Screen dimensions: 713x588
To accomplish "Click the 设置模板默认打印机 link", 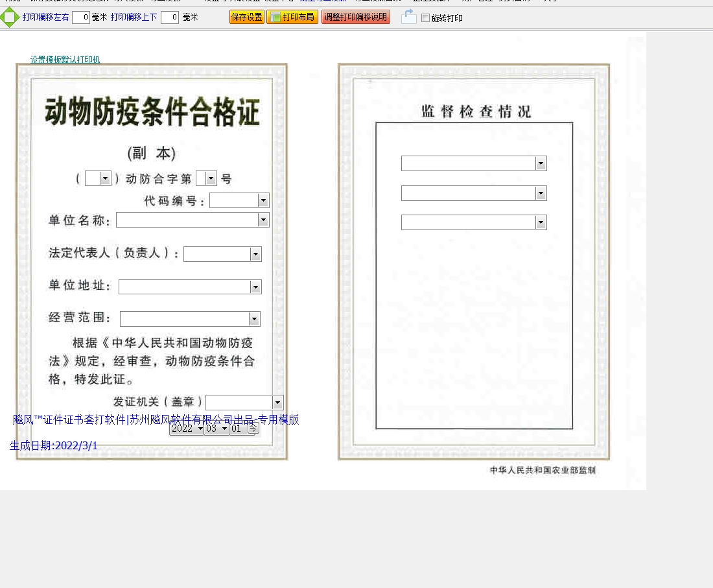I will click(x=65, y=60).
